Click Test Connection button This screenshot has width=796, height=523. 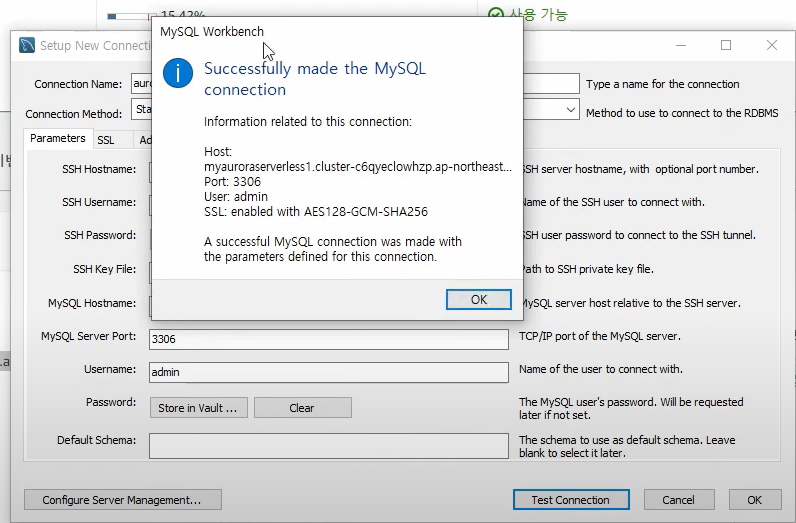click(x=571, y=500)
